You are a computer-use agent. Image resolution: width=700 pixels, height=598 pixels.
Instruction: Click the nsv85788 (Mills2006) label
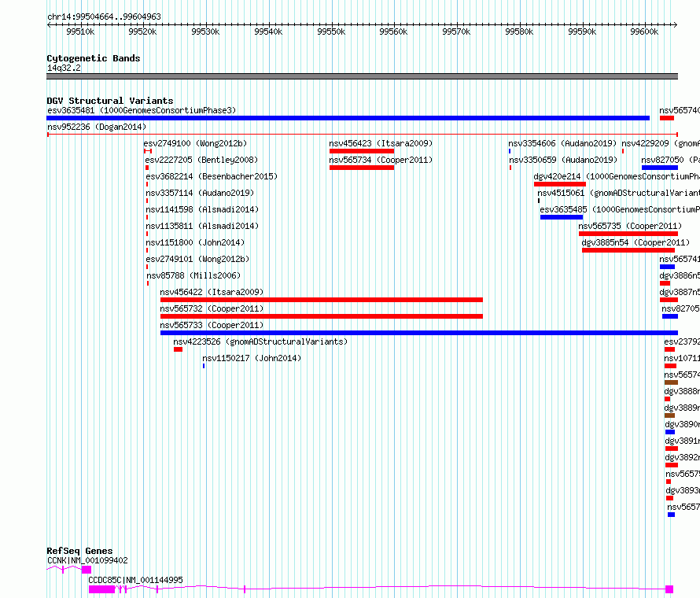point(193,275)
